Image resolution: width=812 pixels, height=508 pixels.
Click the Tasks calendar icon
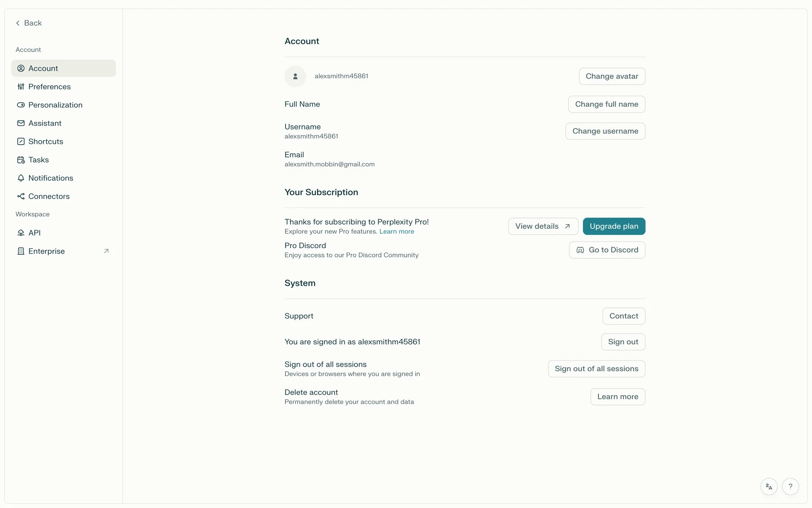click(21, 160)
